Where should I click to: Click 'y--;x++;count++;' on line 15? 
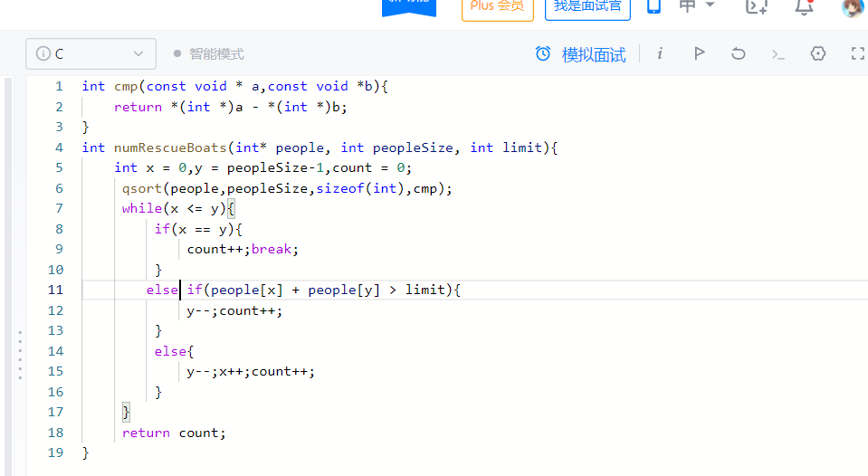pyautogui.click(x=251, y=371)
